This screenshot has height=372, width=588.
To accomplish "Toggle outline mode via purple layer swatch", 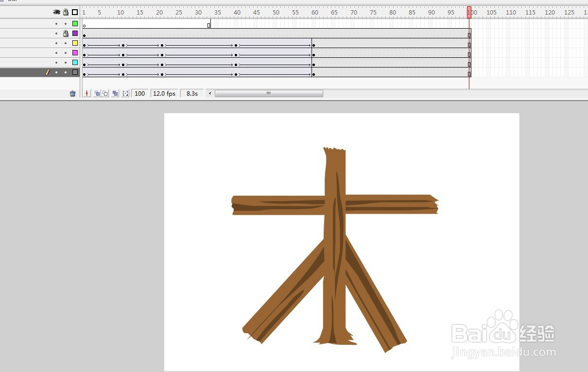I will tap(75, 33).
